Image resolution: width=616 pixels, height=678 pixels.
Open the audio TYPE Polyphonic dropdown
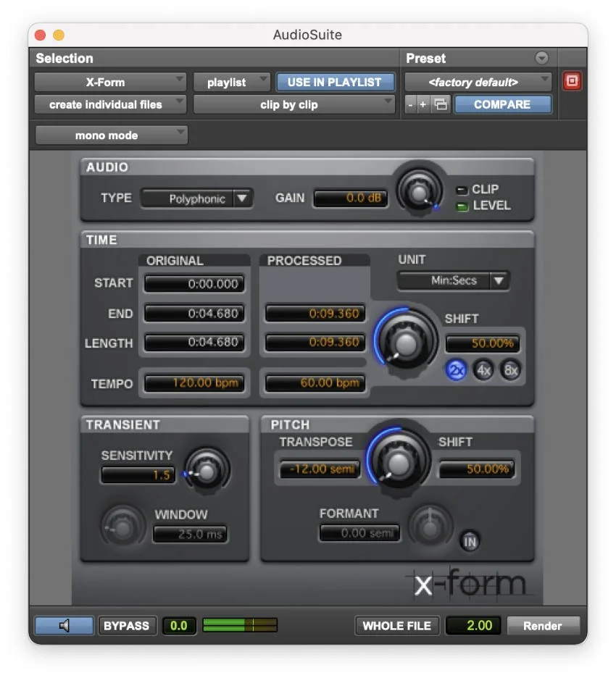tap(197, 198)
